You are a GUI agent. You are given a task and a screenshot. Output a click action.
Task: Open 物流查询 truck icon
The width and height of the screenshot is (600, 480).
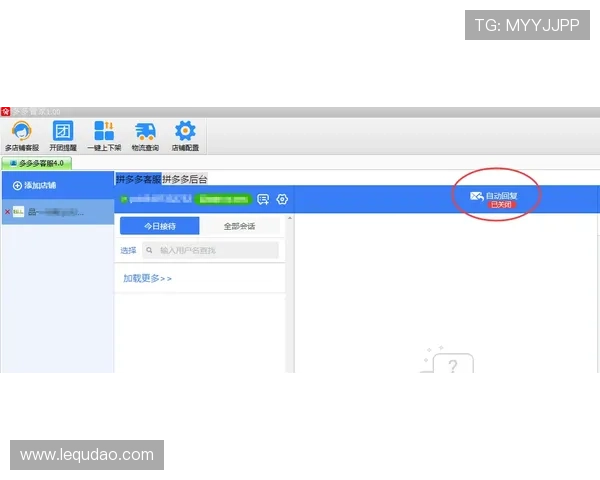[144, 135]
